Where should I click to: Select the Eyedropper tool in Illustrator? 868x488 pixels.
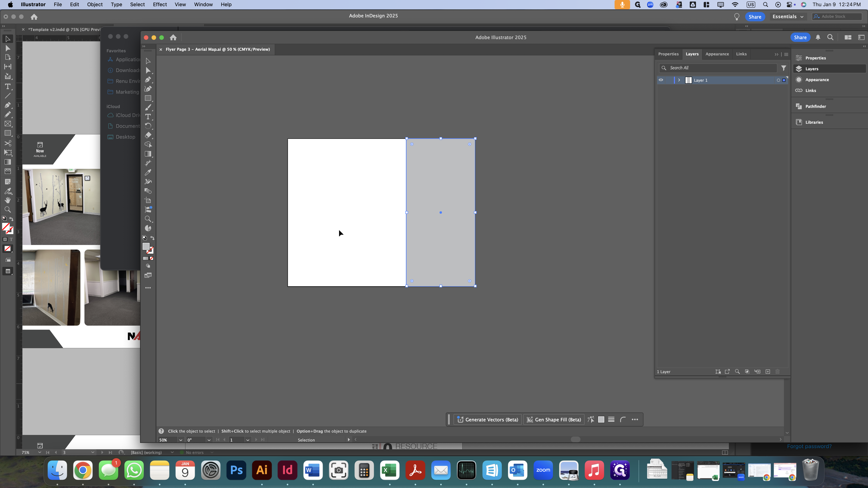(148, 172)
